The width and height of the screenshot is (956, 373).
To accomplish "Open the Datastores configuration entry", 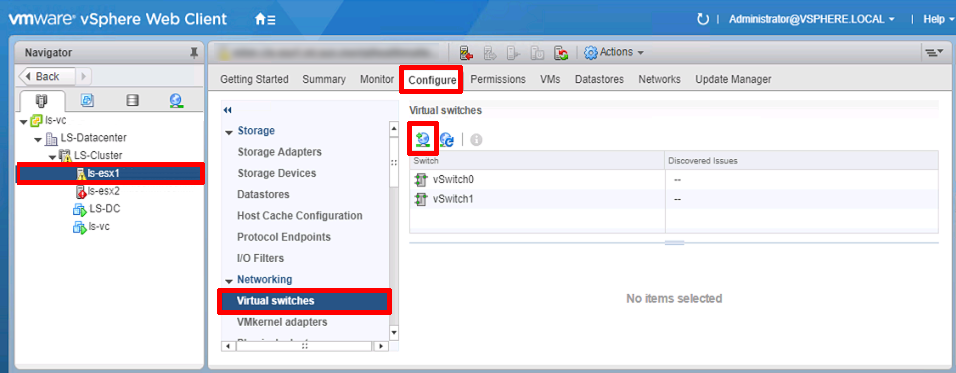I will click(263, 194).
